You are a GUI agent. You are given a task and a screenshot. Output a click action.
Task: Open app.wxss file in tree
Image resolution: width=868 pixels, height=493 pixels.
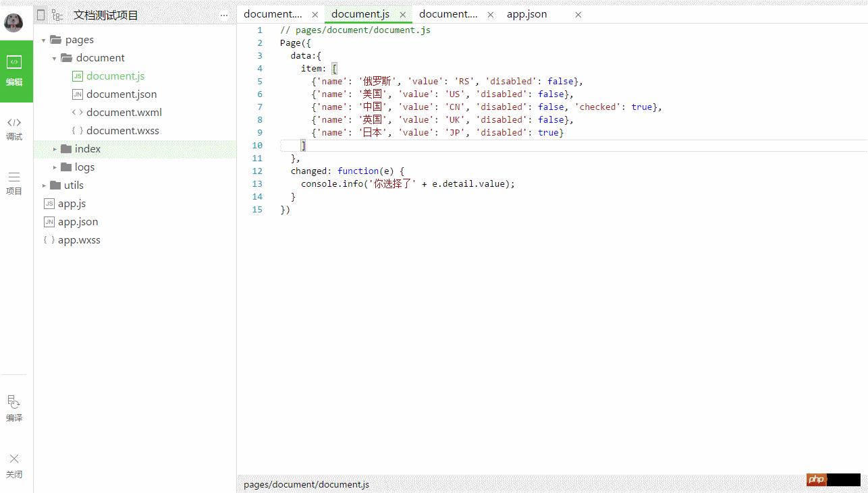pos(79,240)
